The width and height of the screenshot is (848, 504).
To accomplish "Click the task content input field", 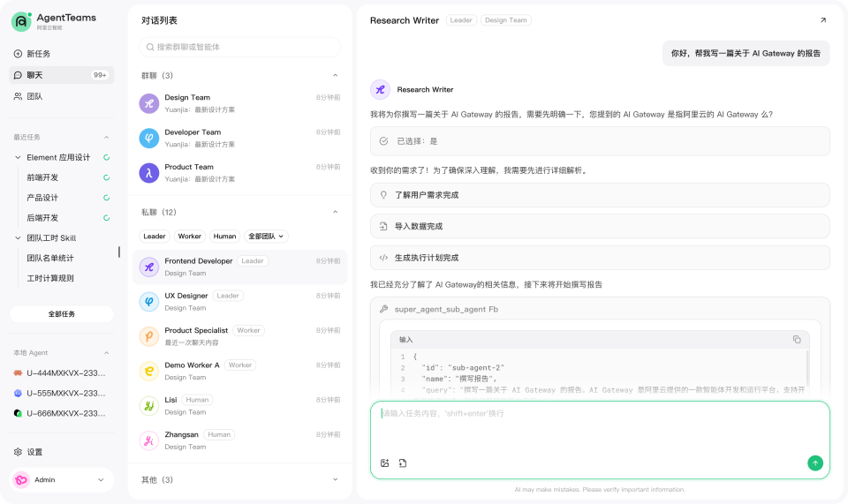I will pyautogui.click(x=600, y=428).
